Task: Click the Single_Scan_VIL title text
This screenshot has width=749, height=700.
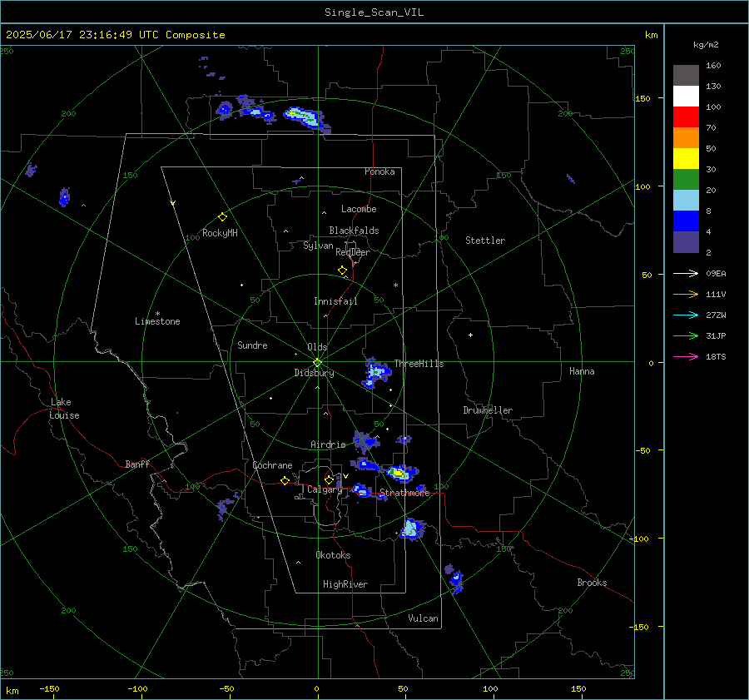Action: [374, 12]
